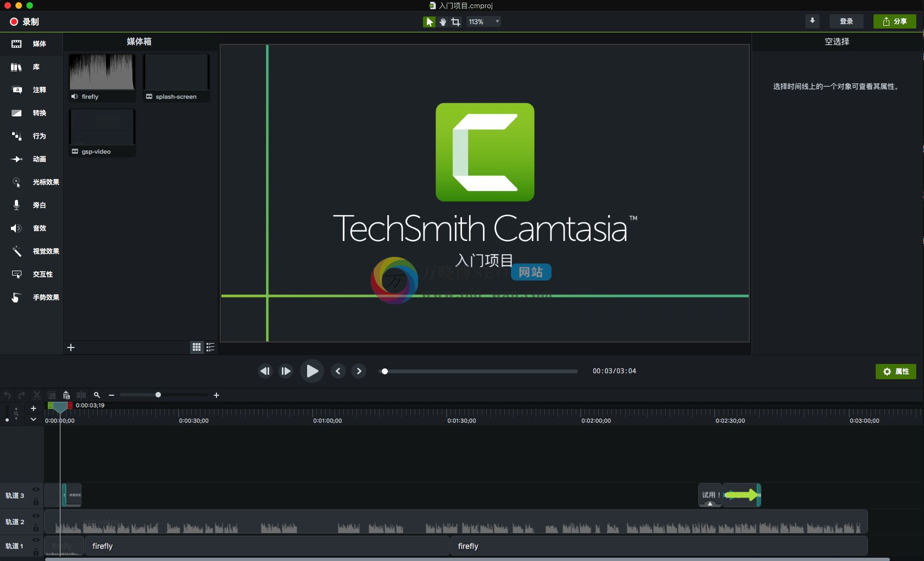This screenshot has width=924, height=561.
Task: Click the Split clip icon
Action: pos(81,395)
